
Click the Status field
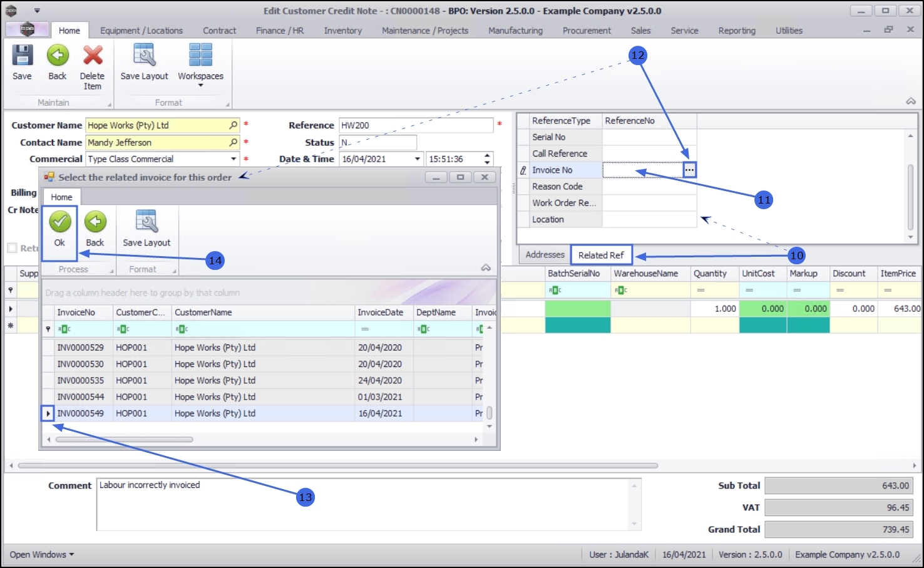(378, 142)
